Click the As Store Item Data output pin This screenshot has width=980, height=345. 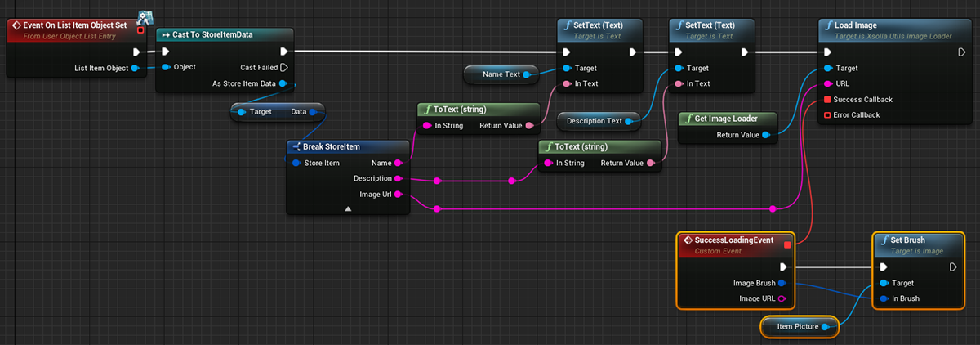tap(283, 83)
